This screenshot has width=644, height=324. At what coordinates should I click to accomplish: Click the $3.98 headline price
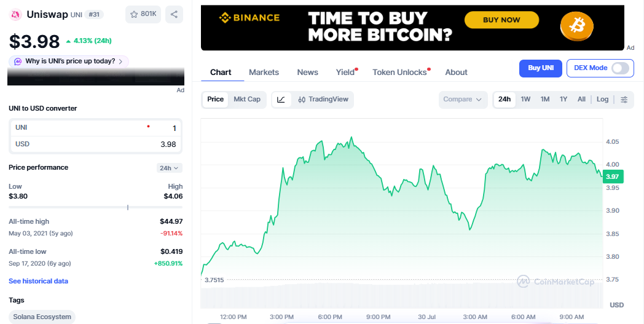[34, 42]
